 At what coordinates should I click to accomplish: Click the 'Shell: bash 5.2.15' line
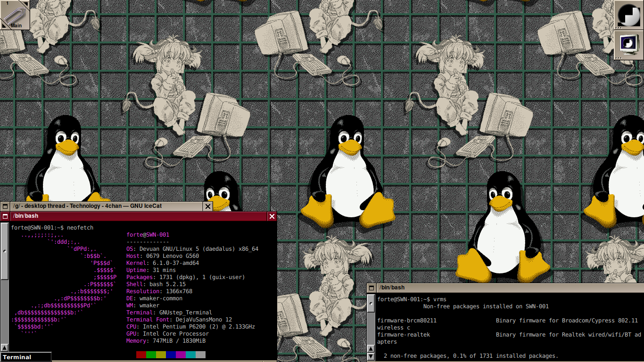[x=156, y=284]
